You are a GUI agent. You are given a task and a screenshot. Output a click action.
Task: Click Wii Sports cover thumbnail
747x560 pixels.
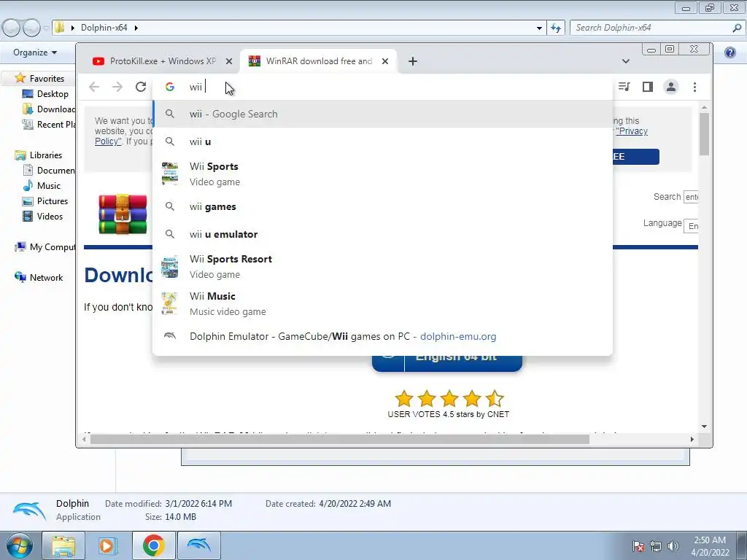coord(169,174)
